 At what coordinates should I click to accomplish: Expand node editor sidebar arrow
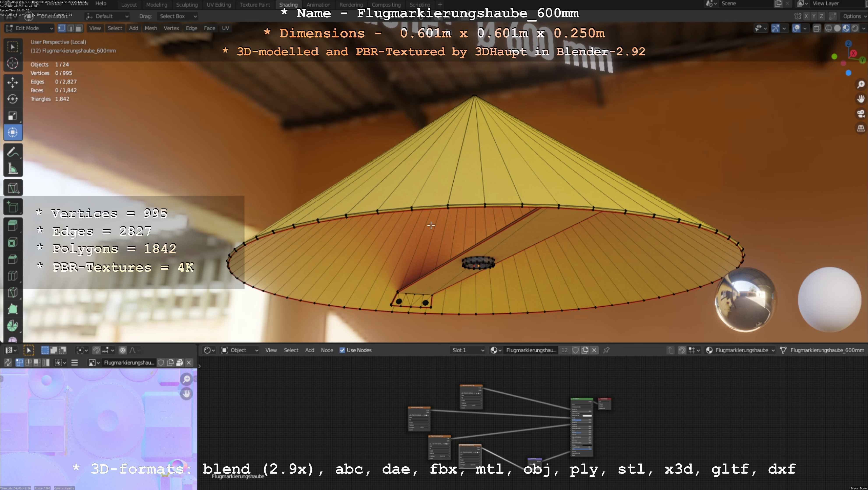point(199,366)
